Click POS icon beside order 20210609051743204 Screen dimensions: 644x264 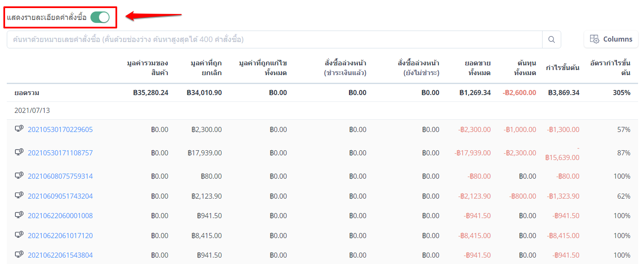point(19,196)
